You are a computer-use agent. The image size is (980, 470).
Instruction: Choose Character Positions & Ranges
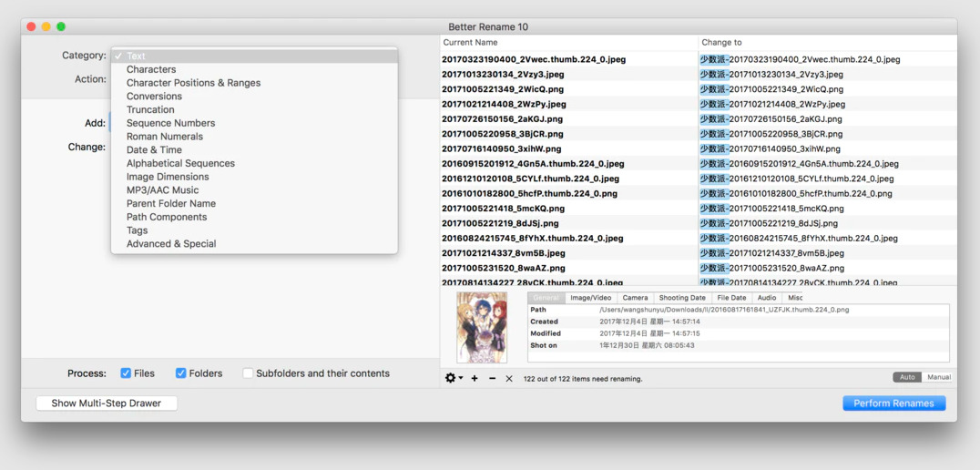pyautogui.click(x=254, y=83)
